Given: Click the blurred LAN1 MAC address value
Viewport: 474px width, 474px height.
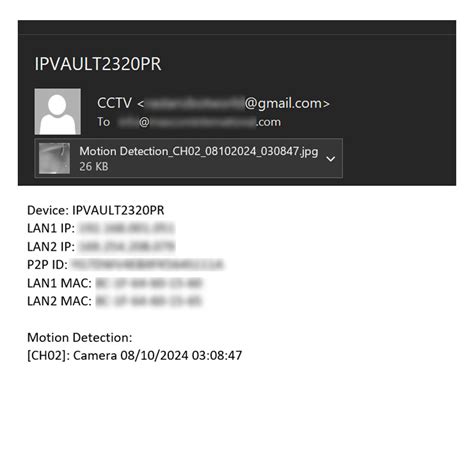Looking at the screenshot, I should [x=149, y=283].
